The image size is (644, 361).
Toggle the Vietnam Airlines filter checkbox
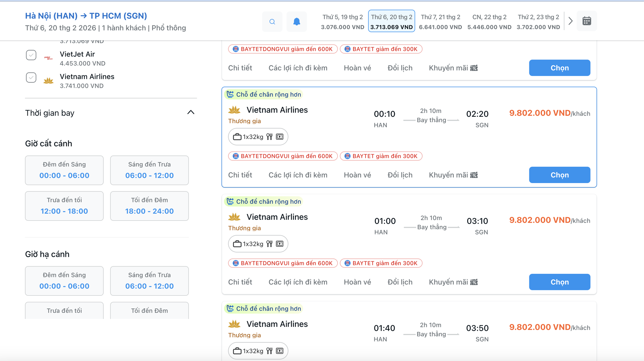click(x=31, y=78)
